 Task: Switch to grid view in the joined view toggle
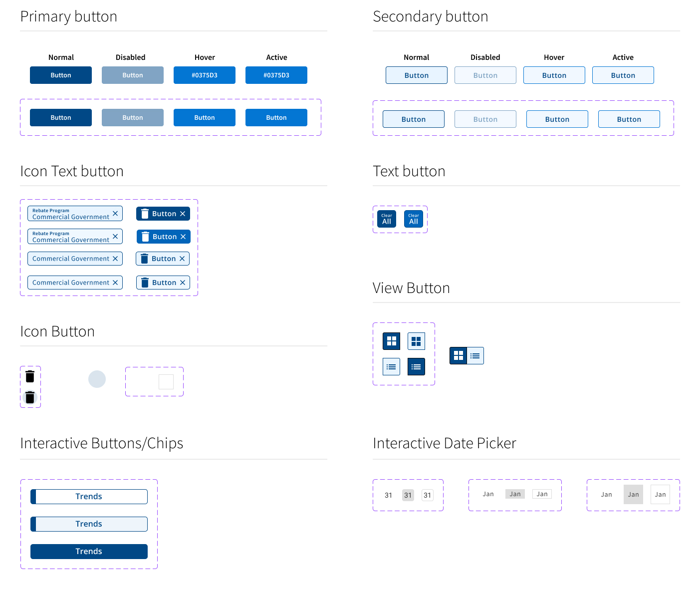[459, 356]
